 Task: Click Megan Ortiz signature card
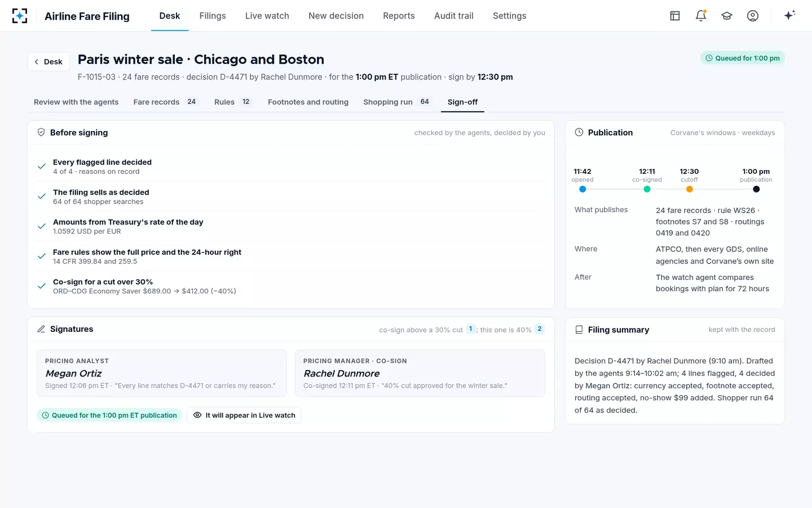coord(162,373)
